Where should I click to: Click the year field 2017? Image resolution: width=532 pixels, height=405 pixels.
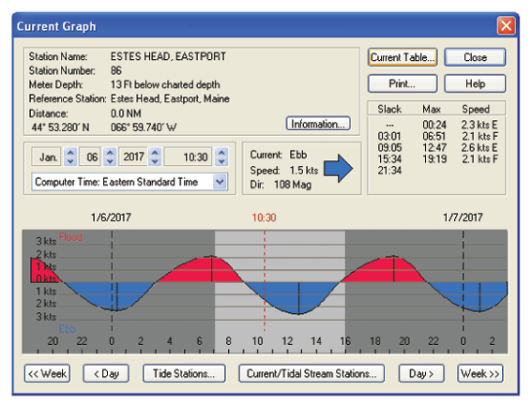pos(133,157)
